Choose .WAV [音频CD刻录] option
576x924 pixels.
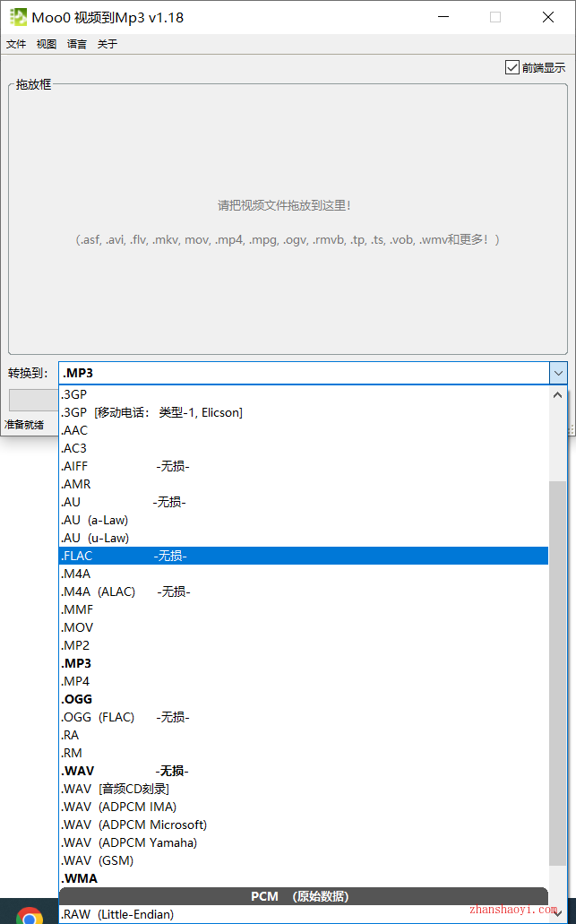click(304, 789)
